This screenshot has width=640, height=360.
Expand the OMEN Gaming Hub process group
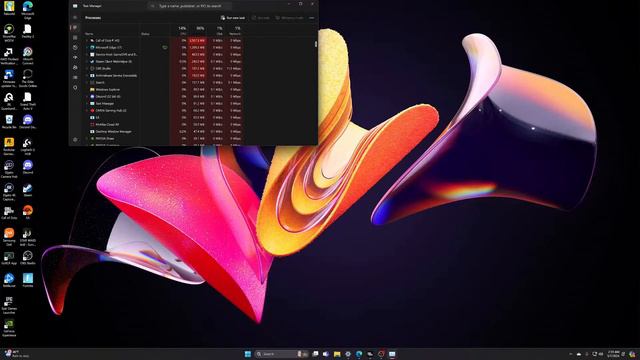pyautogui.click(x=87, y=110)
